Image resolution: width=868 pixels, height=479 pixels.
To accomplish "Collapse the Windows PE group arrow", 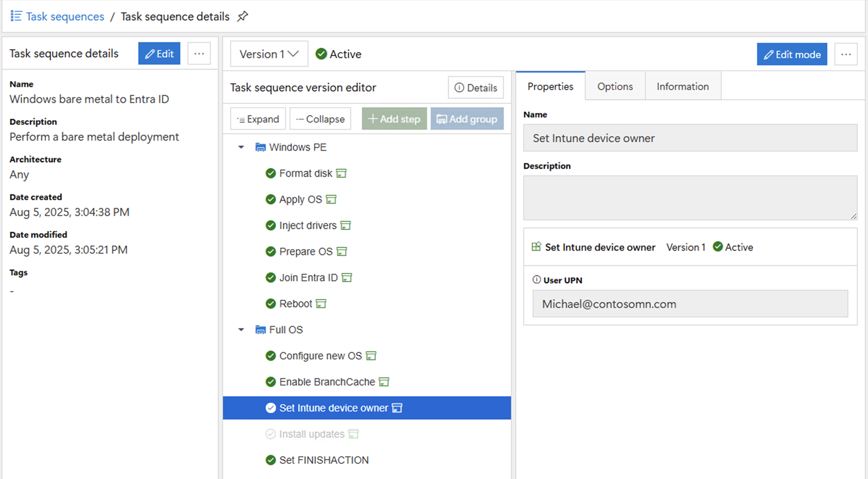I will pyautogui.click(x=241, y=147).
